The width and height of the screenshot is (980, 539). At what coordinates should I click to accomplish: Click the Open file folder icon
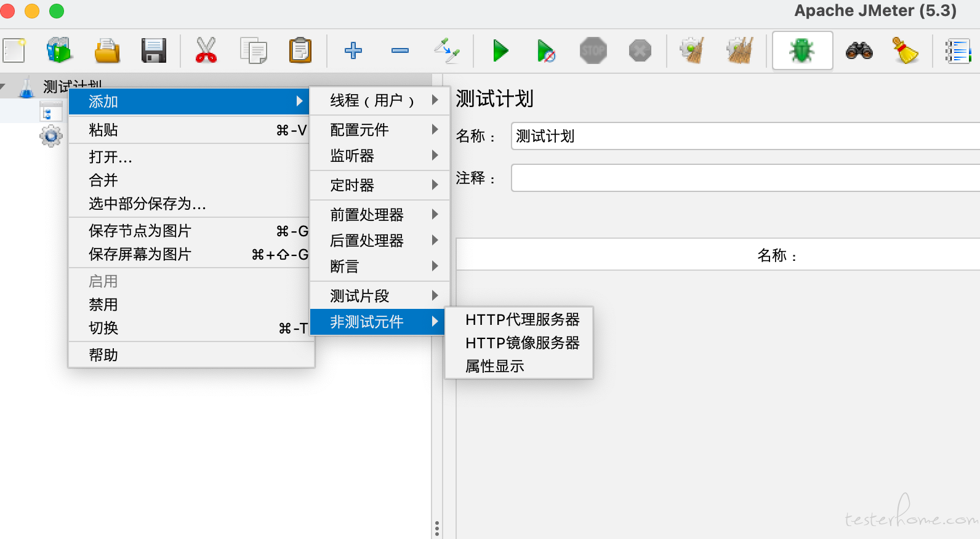pyautogui.click(x=107, y=50)
